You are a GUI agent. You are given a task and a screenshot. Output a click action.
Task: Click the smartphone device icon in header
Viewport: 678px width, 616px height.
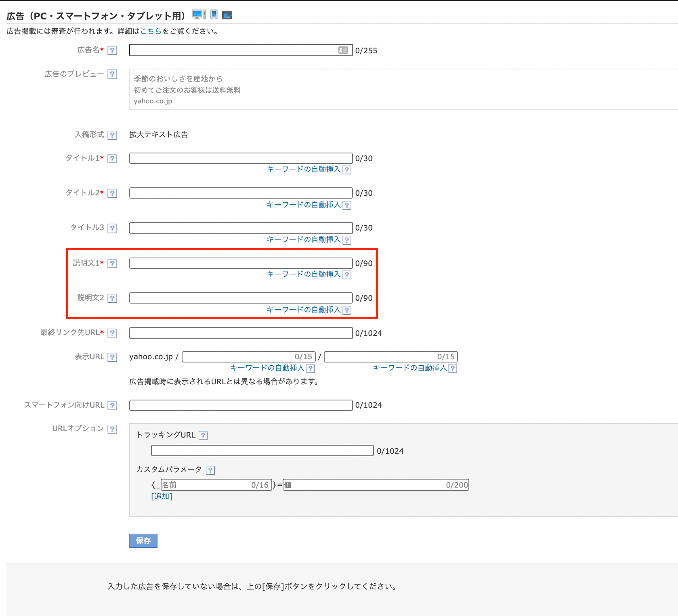tap(214, 15)
